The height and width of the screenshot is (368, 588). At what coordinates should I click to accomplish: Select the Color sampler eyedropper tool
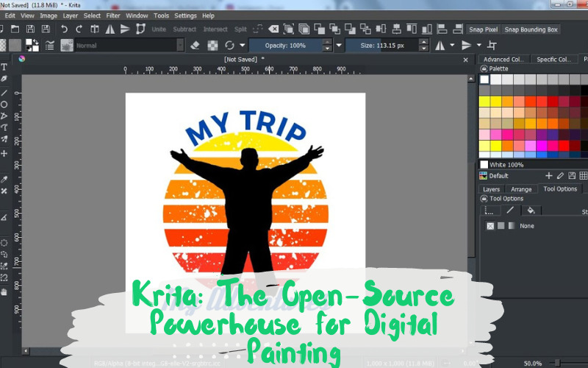(x=4, y=179)
